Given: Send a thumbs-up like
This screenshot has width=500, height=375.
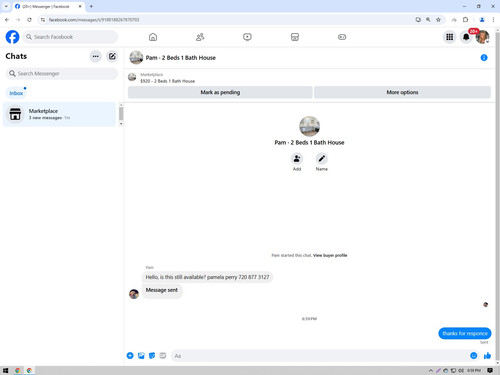Looking at the screenshot, I should point(487,356).
